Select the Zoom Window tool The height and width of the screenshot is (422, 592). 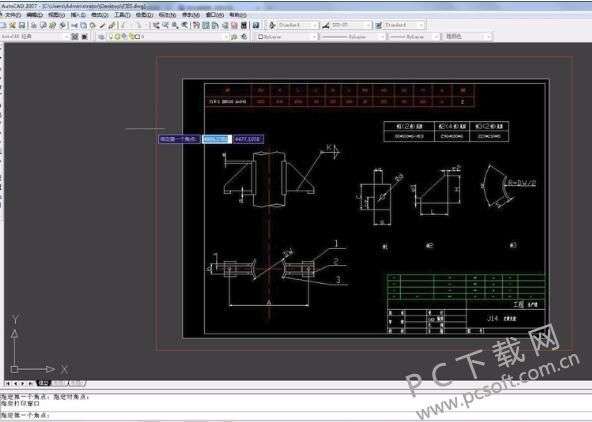pyautogui.click(x=175, y=25)
